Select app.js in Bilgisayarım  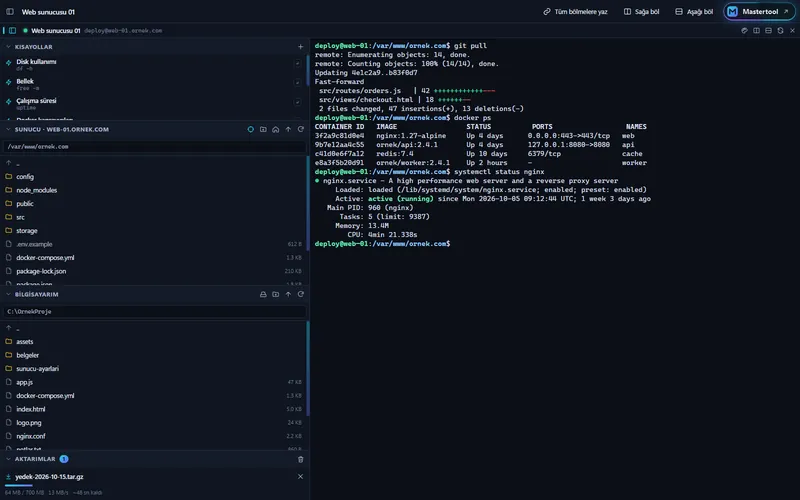pos(153,382)
